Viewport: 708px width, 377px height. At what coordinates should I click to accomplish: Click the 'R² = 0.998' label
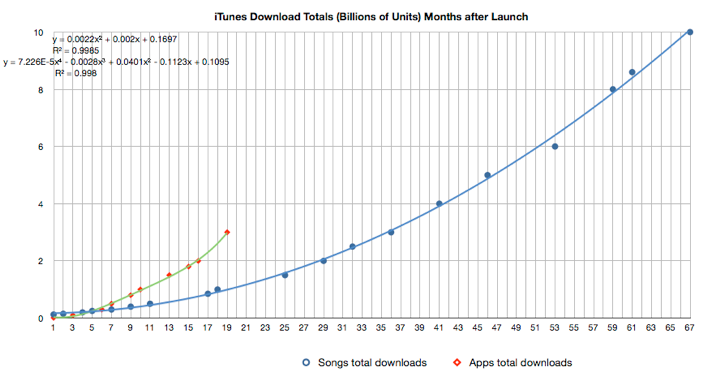coord(76,73)
